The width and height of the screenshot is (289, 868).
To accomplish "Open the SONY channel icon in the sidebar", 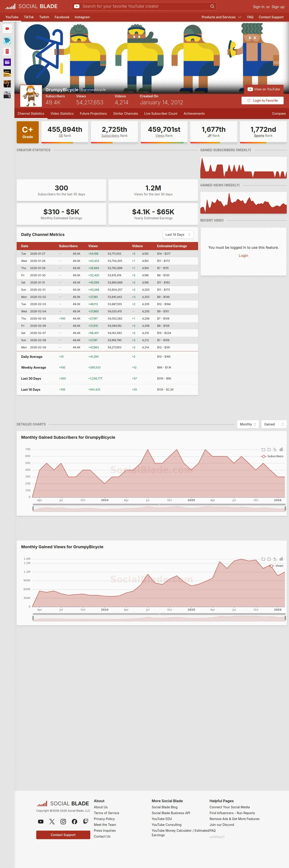I will coord(7,73).
